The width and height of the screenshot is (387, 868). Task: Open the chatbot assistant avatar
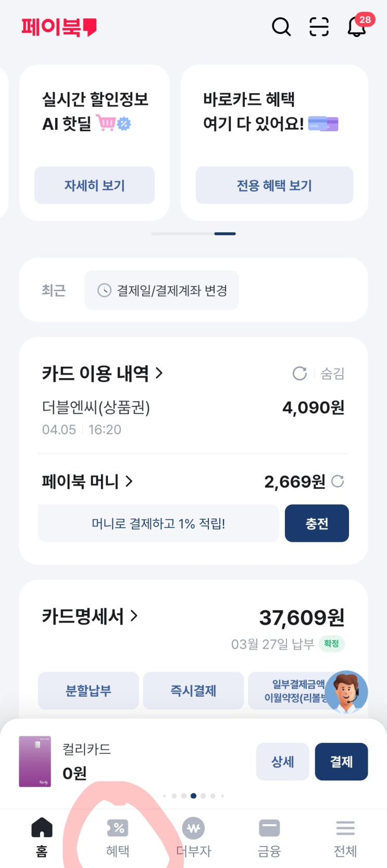pyautogui.click(x=346, y=691)
